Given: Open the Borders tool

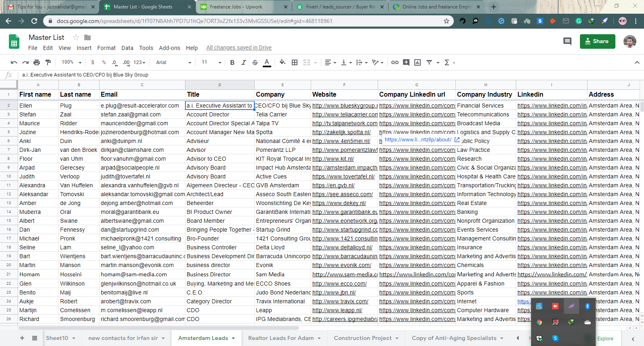Looking at the screenshot, I should pos(295,62).
